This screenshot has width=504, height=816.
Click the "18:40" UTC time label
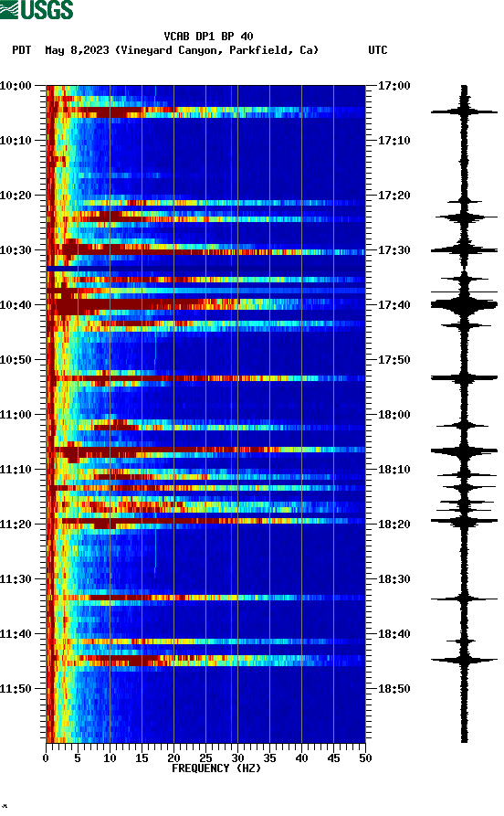tap(394, 634)
